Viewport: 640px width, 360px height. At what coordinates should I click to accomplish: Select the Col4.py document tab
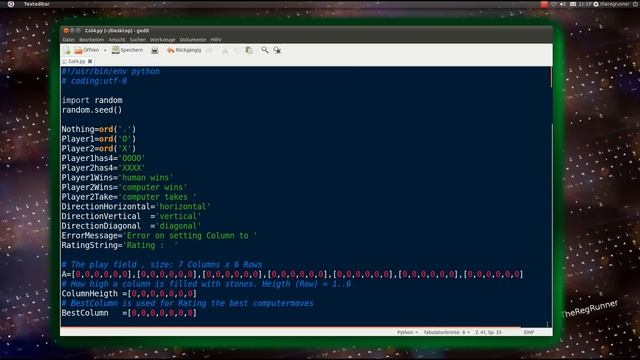pos(76,61)
